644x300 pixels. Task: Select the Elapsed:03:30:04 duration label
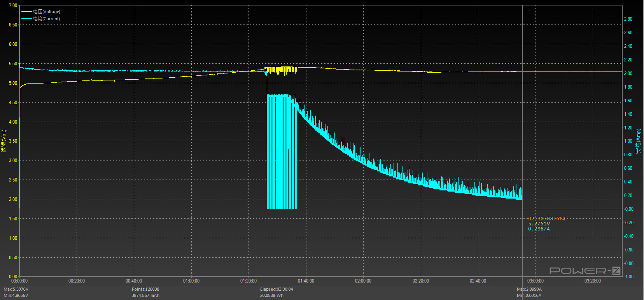(x=276, y=289)
